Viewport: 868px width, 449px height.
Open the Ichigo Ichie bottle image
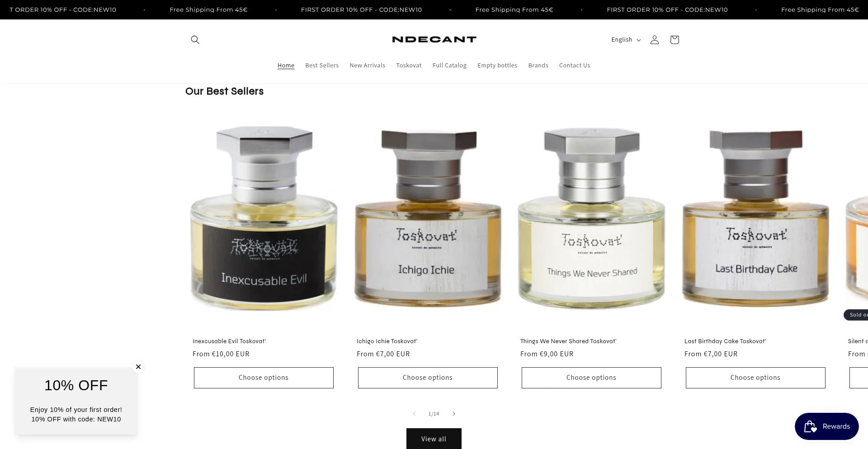pyautogui.click(x=428, y=217)
